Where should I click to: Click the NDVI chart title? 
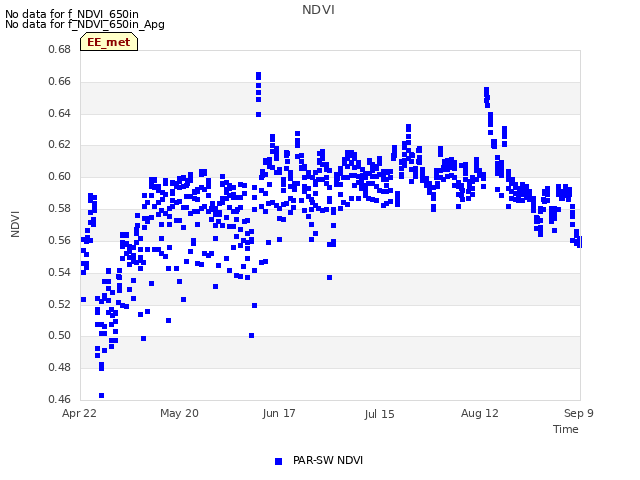point(318,10)
